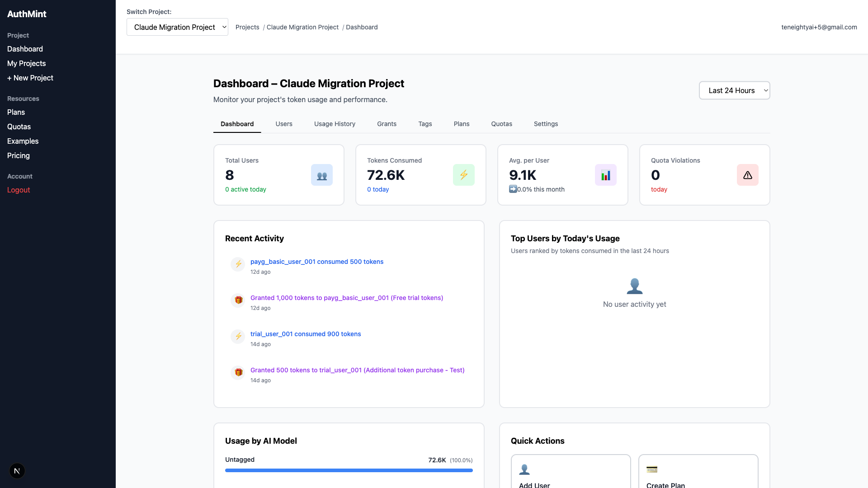Viewport: 868px width, 488px height.
Task: Click the arrow icon beside 0.0% this month
Action: 513,189
